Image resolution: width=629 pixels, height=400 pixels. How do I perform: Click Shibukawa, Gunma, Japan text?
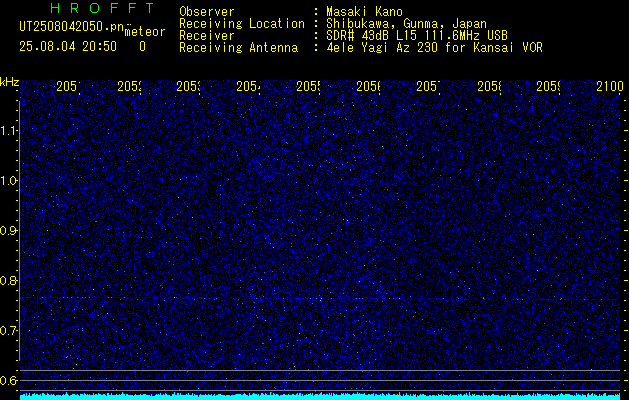[x=406, y=24]
